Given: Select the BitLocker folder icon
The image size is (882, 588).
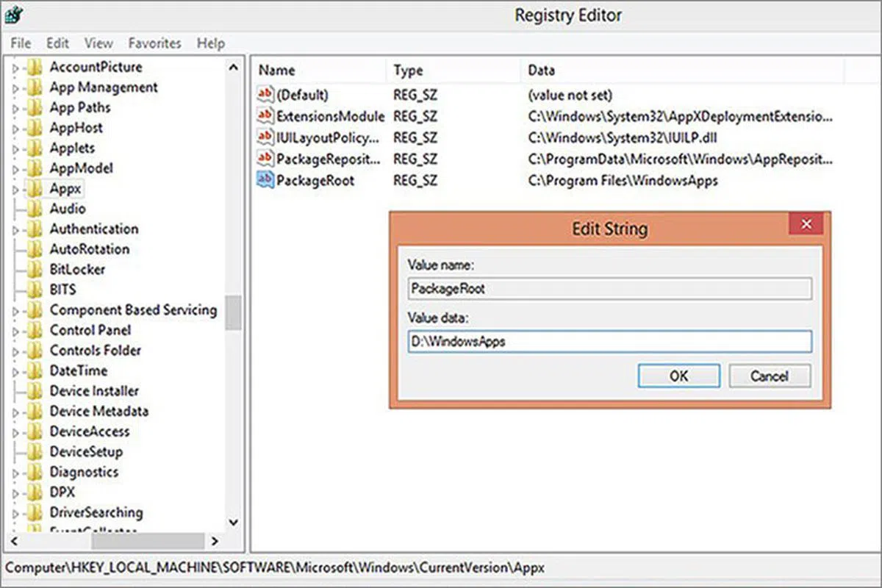Looking at the screenshot, I should pos(34,270).
